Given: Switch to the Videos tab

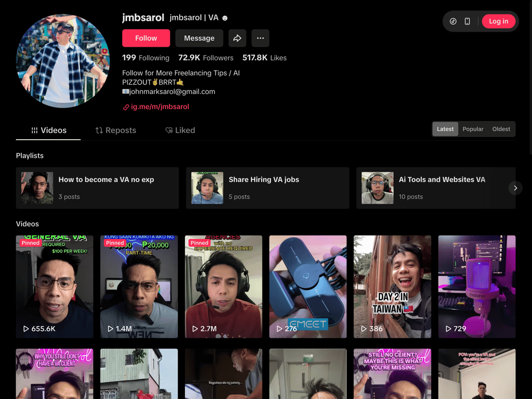Looking at the screenshot, I should pyautogui.click(x=48, y=130).
